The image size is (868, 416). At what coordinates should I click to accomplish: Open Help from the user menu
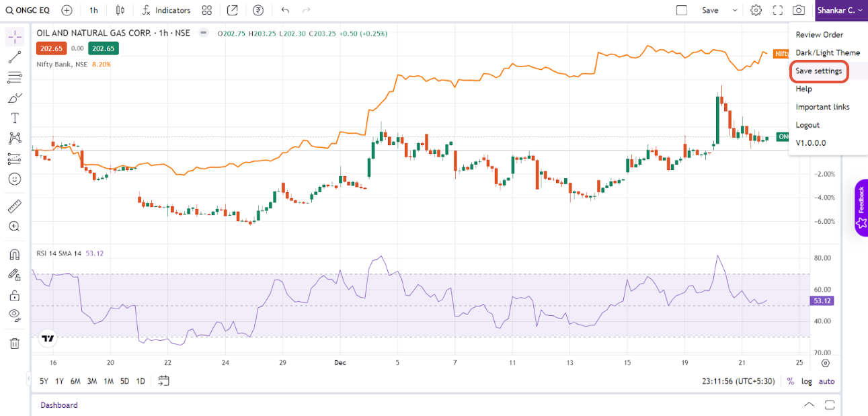coord(803,89)
